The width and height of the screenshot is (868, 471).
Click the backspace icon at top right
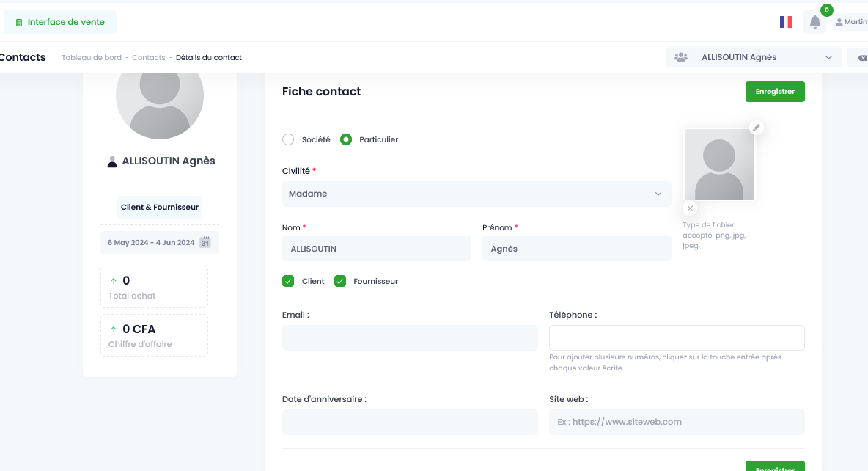(x=862, y=58)
